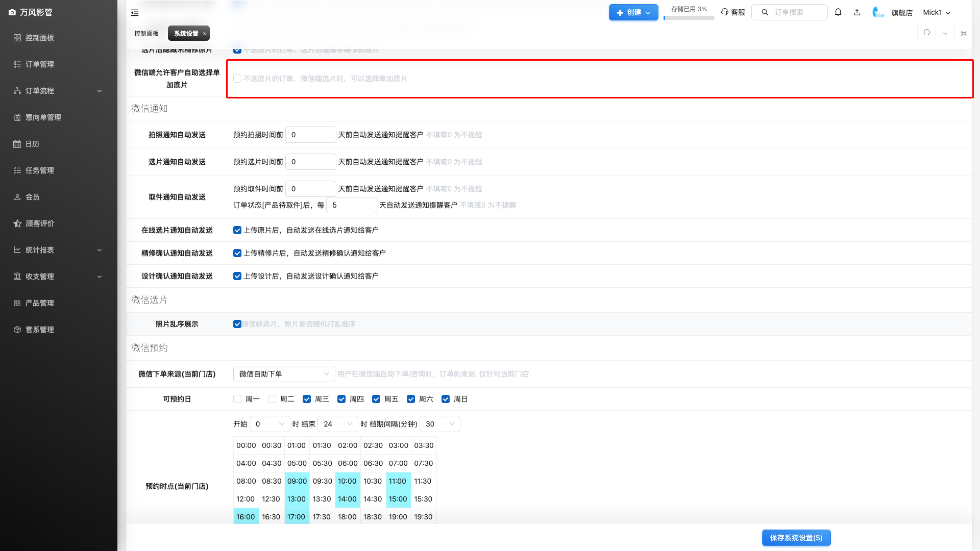Toggle 照片乱序展示 checkbox
This screenshot has height=551, width=980.
(x=237, y=324)
